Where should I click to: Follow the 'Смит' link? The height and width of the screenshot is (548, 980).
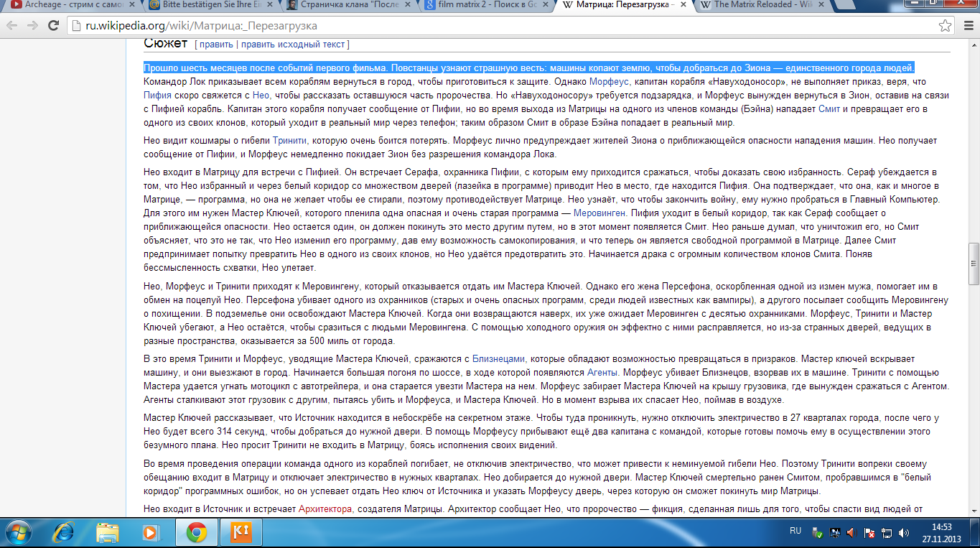point(829,109)
